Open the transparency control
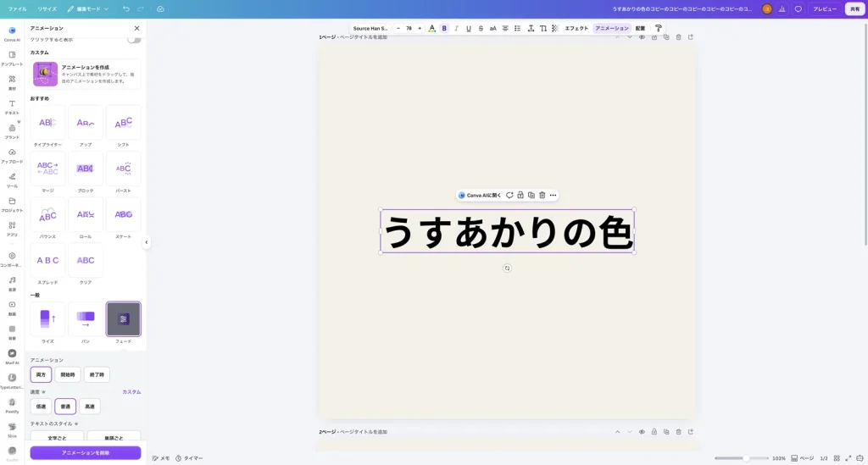Screen dimensions: 868x465 [554, 28]
